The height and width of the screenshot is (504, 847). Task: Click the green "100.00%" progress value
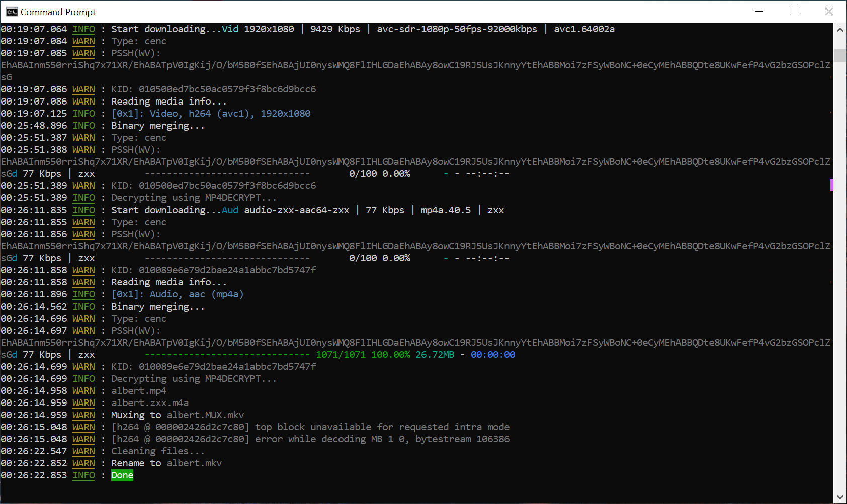click(x=391, y=355)
